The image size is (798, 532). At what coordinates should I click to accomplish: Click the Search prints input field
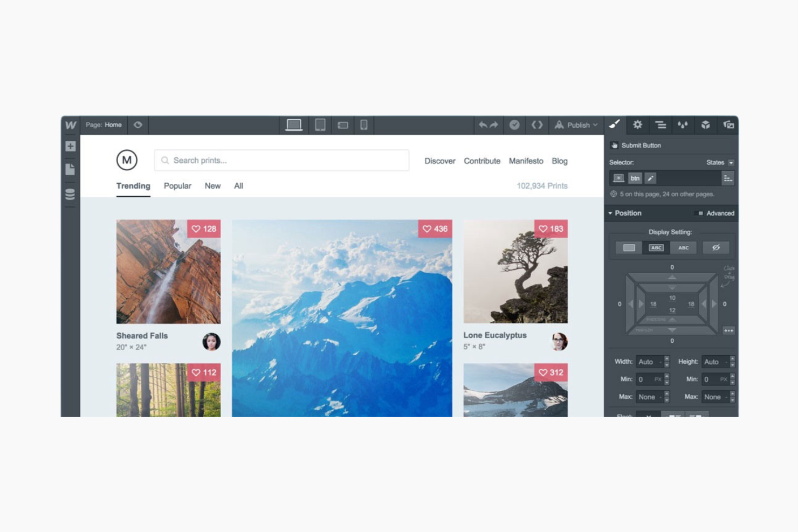pyautogui.click(x=280, y=160)
